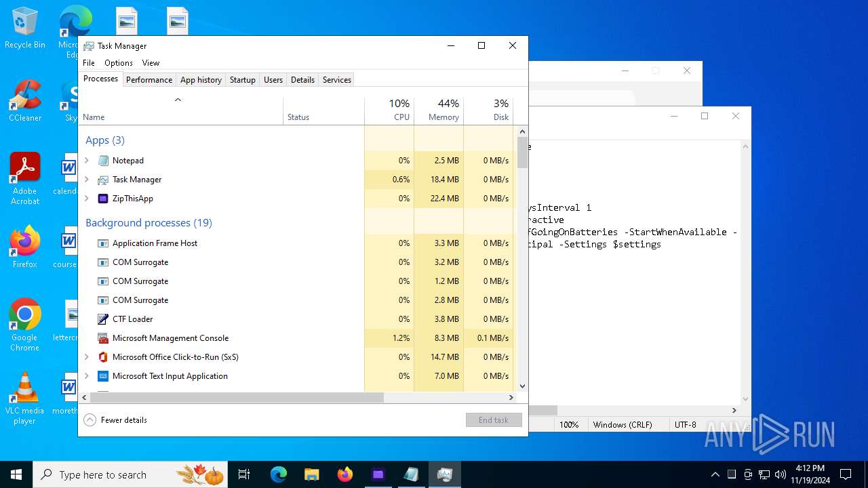
Task: Expand the Task Manager process group
Action: coord(86,180)
